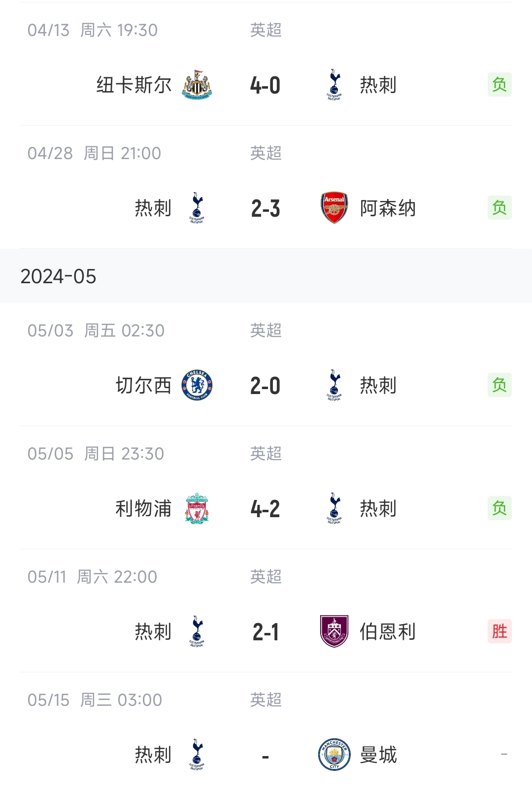Tap the Liverpool club crest
Viewport: 532px width, 793px height.
pos(197,508)
